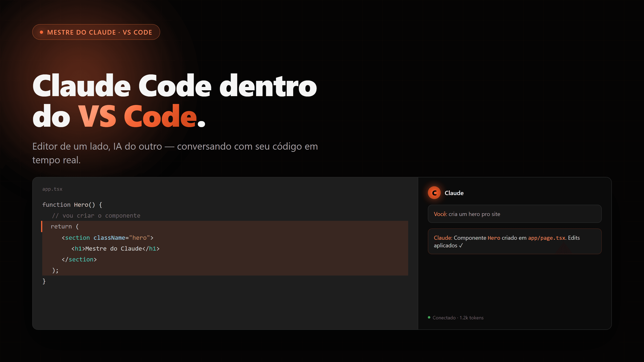The width and height of the screenshot is (644, 362).
Task: Click the checkmark after 'aplicados'
Action: 461,246
